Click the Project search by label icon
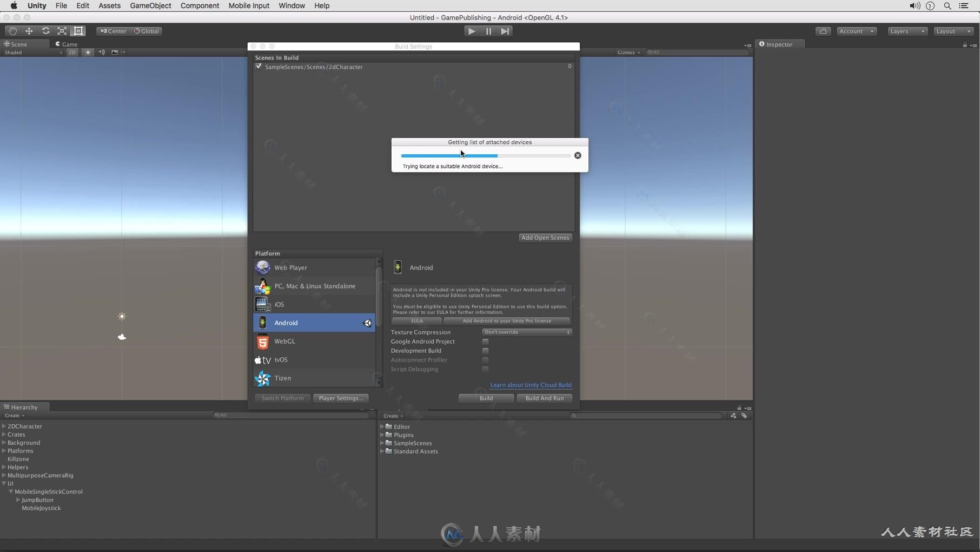This screenshot has width=980, height=552. [744, 416]
